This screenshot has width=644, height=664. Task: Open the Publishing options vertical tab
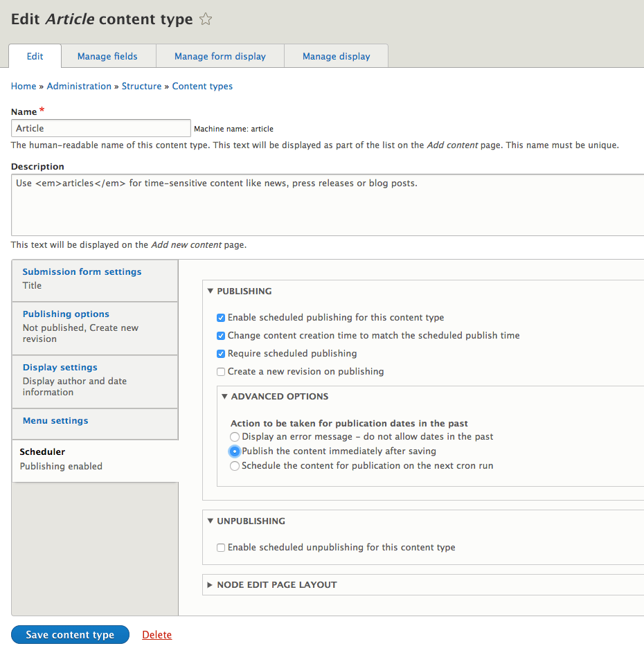coord(66,314)
